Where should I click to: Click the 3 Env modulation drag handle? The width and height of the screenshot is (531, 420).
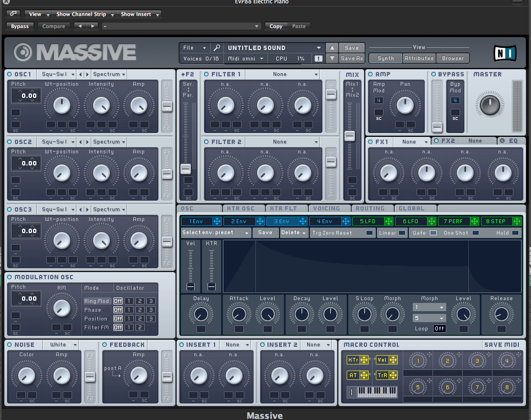303,222
